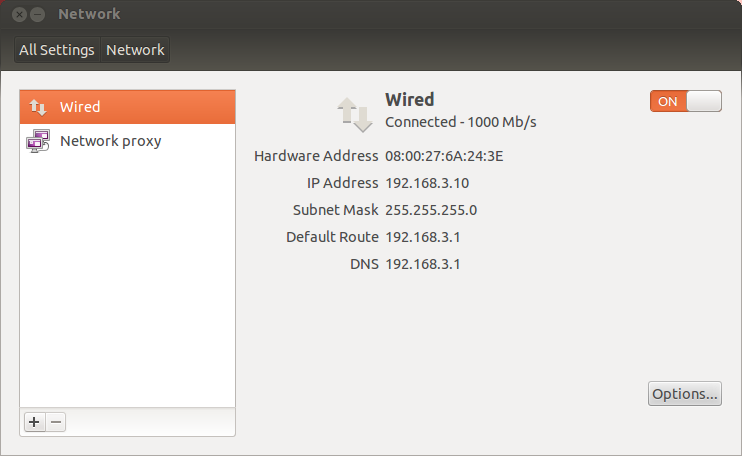The height and width of the screenshot is (456, 742).
Task: Click the hardware address 08:00:27:6A:24:3E
Action: (445, 156)
